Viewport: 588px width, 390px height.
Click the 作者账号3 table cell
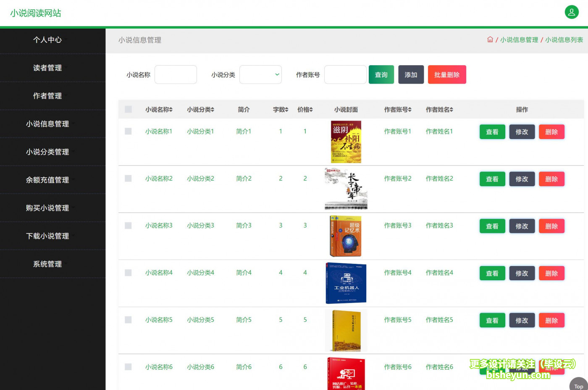[x=398, y=225]
